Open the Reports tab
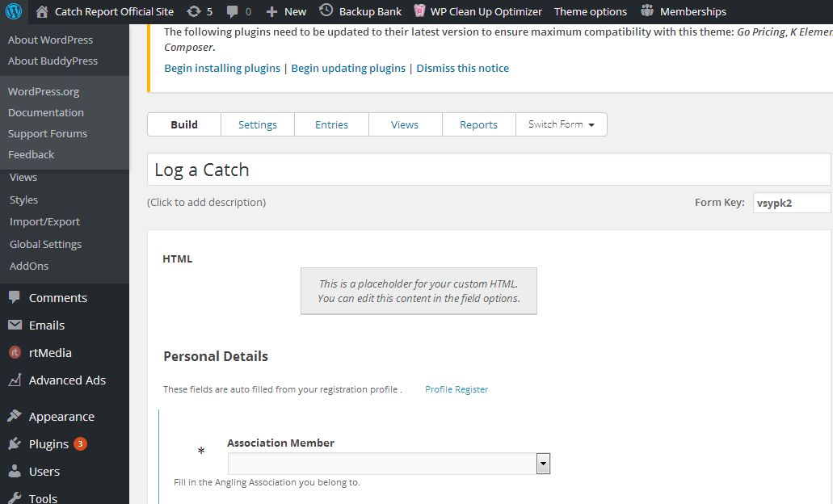Image resolution: width=833 pixels, height=504 pixels. pos(478,124)
